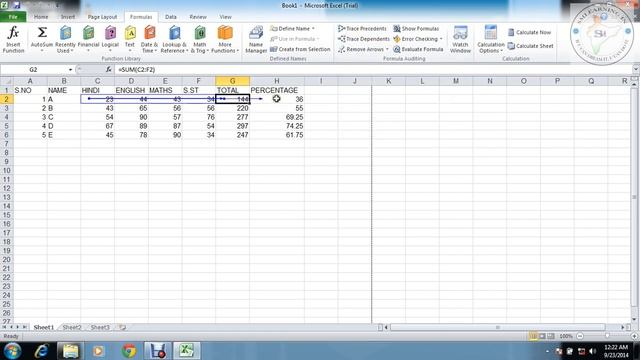This screenshot has height=360, width=640.
Task: Open the Insert Function dialog
Action: click(13, 39)
